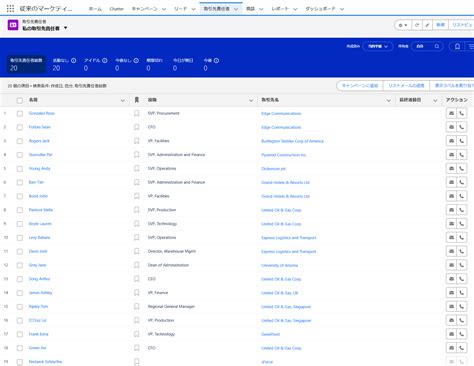Click the pencil edit list icon
474x366 pixels.
coord(427,25)
